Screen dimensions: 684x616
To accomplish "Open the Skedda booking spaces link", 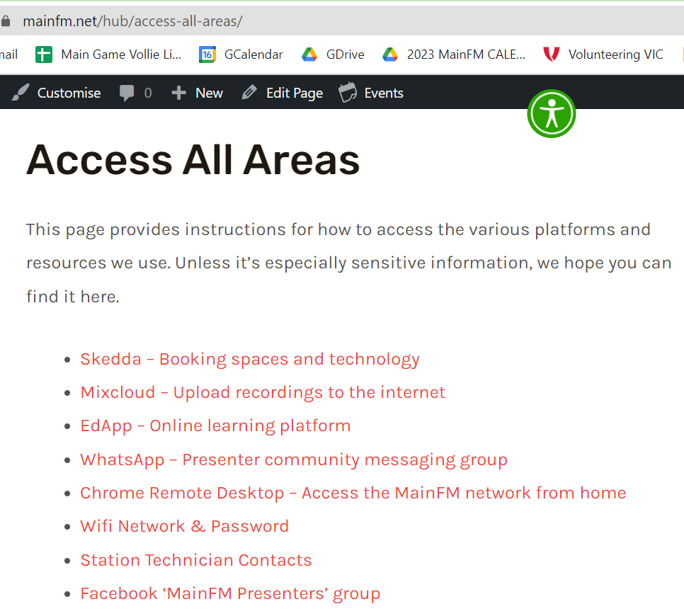I will point(249,359).
